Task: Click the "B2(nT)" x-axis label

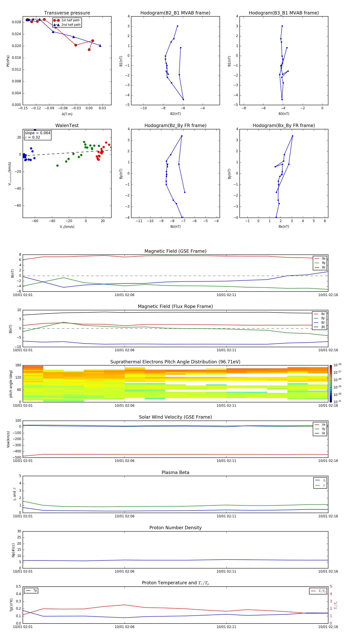Action: (x=175, y=114)
